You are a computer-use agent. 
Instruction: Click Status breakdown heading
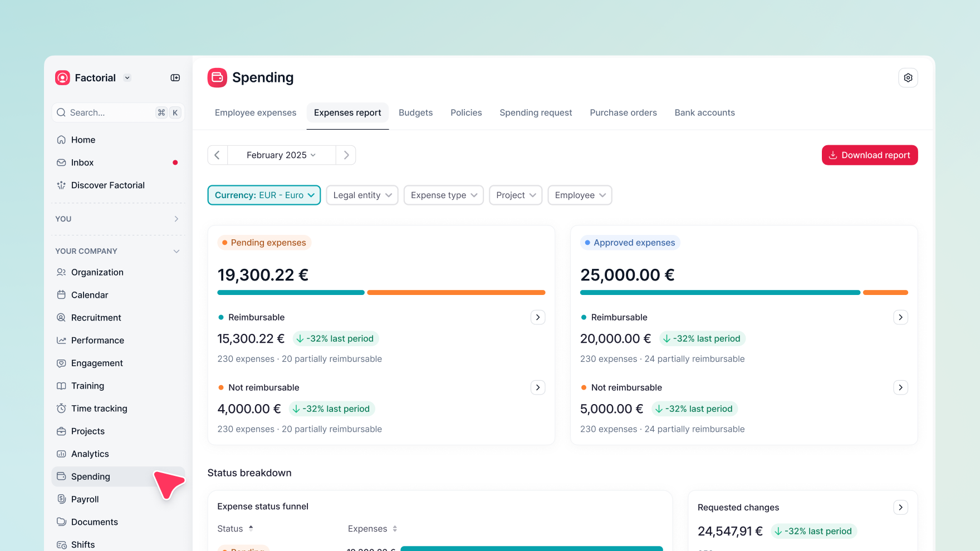click(x=249, y=473)
